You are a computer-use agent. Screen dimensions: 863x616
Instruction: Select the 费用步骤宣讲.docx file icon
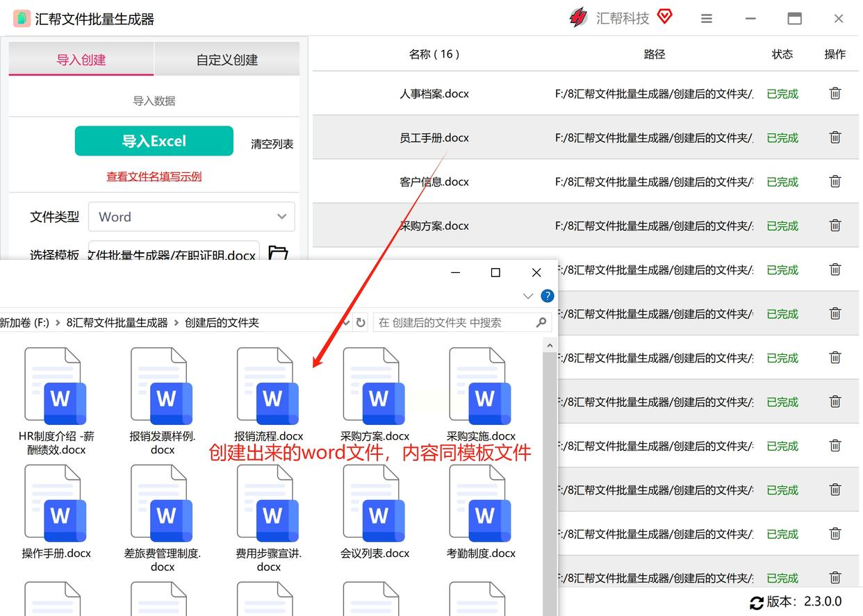[268, 503]
